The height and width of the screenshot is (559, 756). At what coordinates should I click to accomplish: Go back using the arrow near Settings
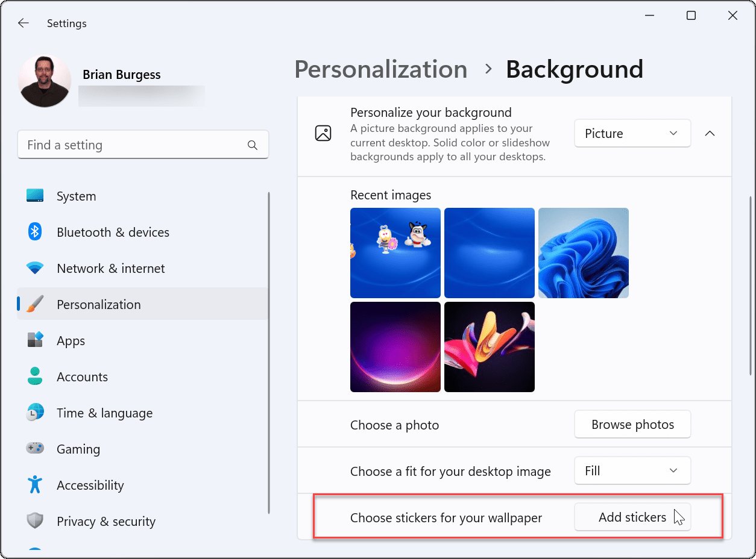tap(23, 23)
